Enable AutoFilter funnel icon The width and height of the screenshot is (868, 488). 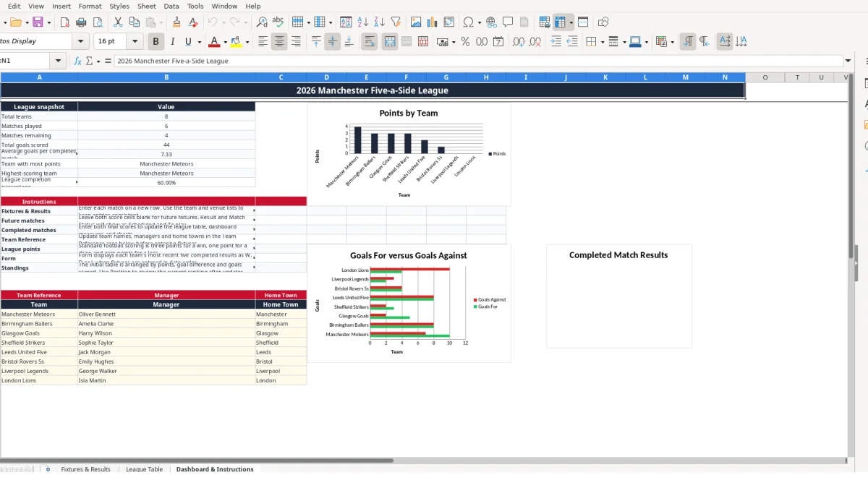pos(394,22)
